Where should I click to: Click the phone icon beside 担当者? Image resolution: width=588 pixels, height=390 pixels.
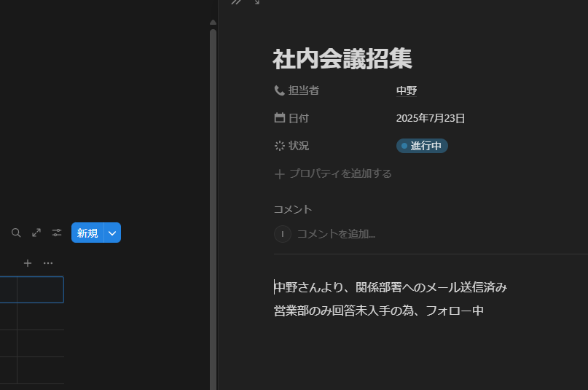(x=279, y=90)
